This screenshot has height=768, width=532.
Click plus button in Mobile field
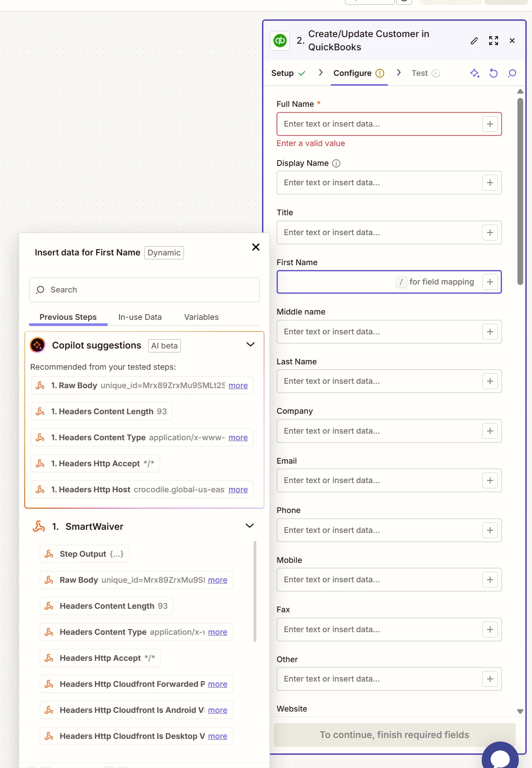pyautogui.click(x=490, y=580)
